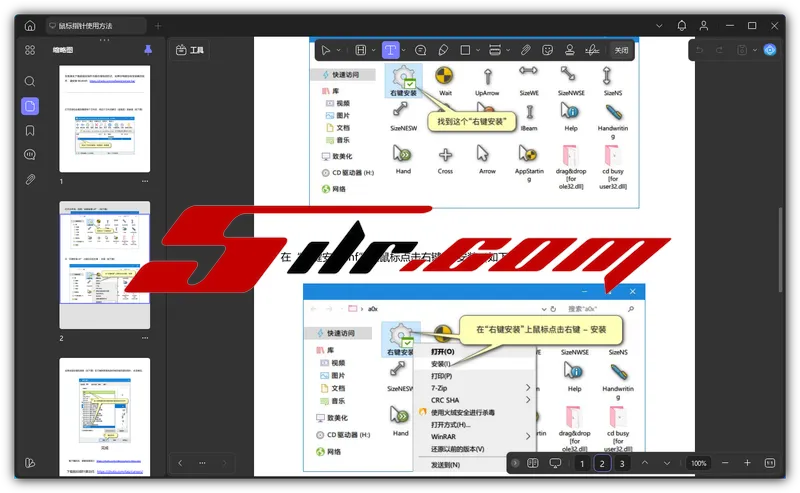Go to the Home screen icon
800x493 pixels.
pyautogui.click(x=30, y=26)
